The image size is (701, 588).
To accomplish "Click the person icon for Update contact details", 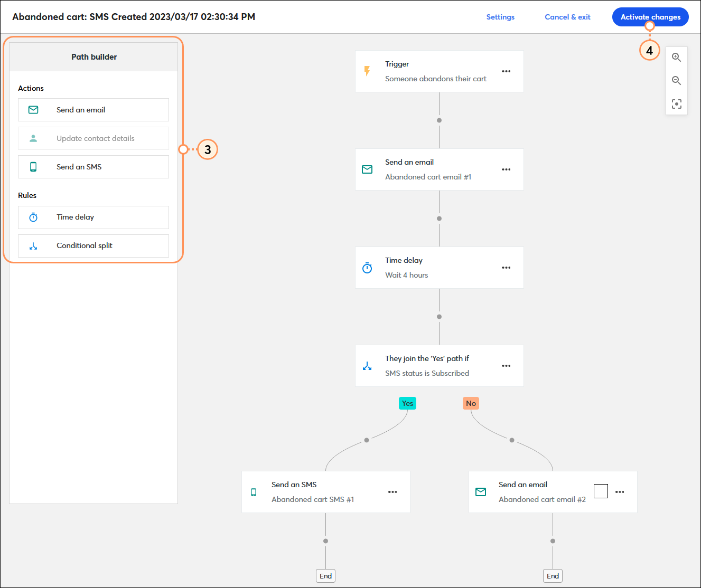I will pyautogui.click(x=33, y=138).
